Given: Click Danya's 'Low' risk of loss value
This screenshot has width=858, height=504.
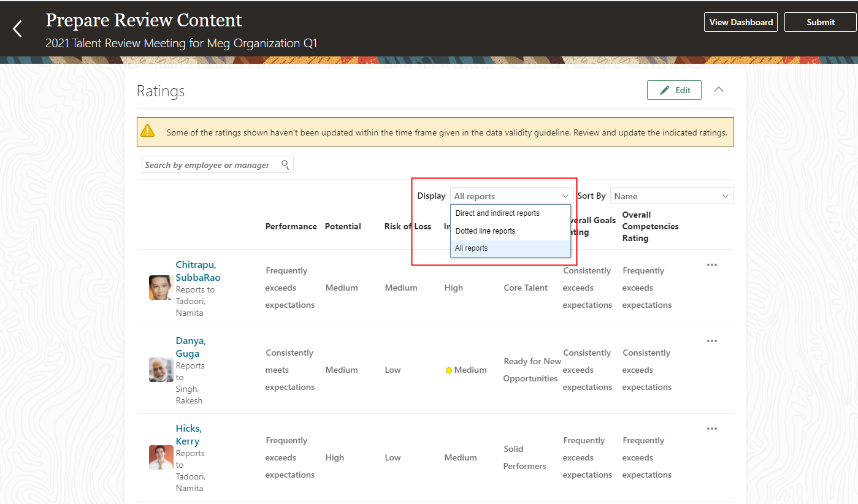Looking at the screenshot, I should [393, 370].
